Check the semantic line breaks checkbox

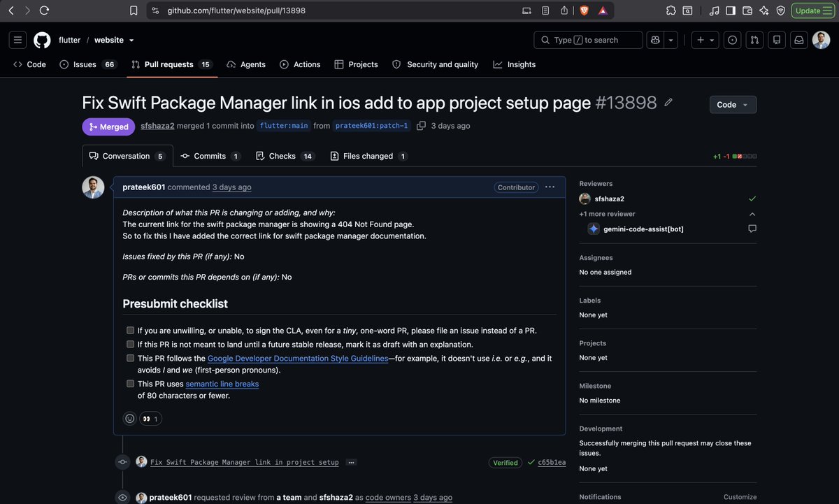(130, 384)
